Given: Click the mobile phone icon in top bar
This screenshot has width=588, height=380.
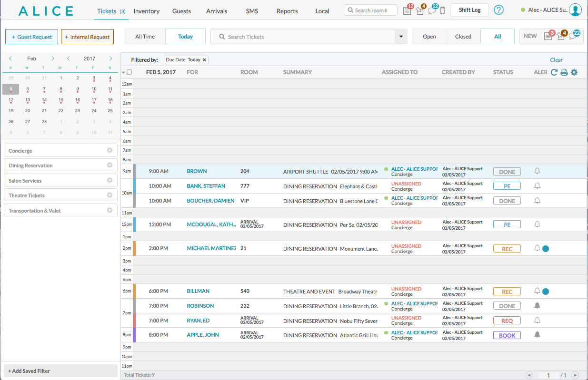Looking at the screenshot, I should [442, 10].
